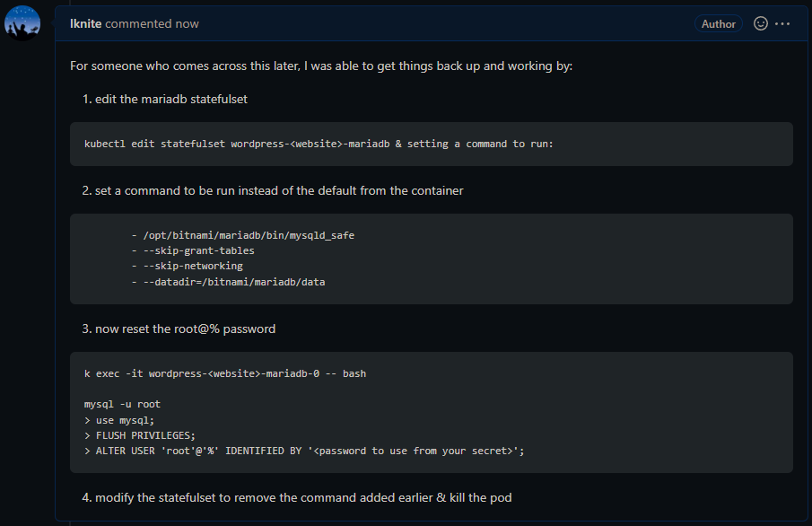The height and width of the screenshot is (526, 812).
Task: Click the Author badge
Action: [719, 24]
